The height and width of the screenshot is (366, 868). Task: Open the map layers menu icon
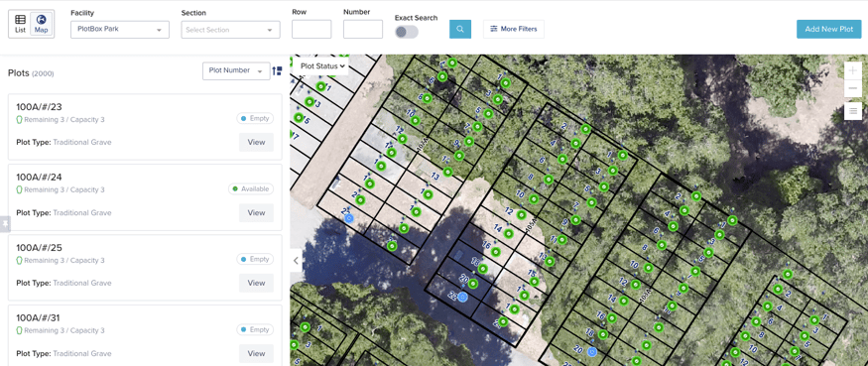(x=852, y=111)
